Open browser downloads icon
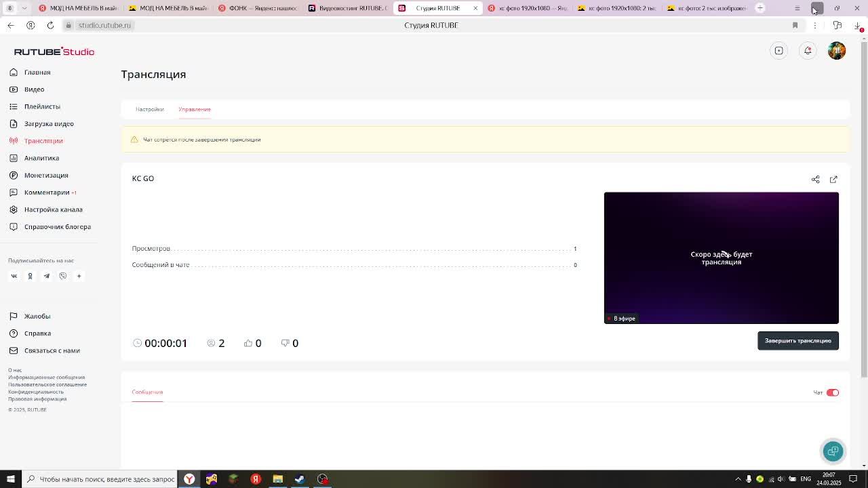This screenshot has width=868, height=488. tap(858, 25)
